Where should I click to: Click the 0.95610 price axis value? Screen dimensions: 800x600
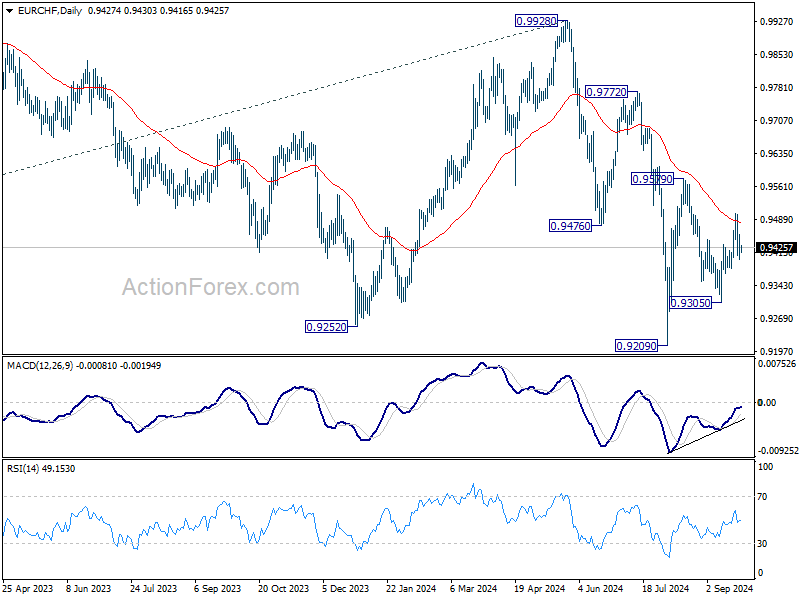(x=777, y=187)
